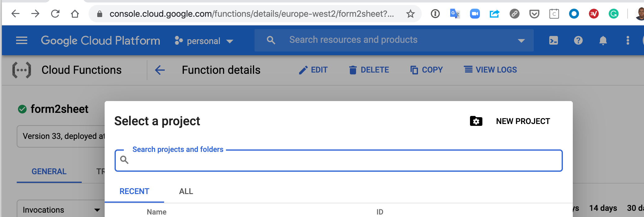Bookmark this page with the star icon
Viewport: 644px width, 217px height.
click(410, 14)
